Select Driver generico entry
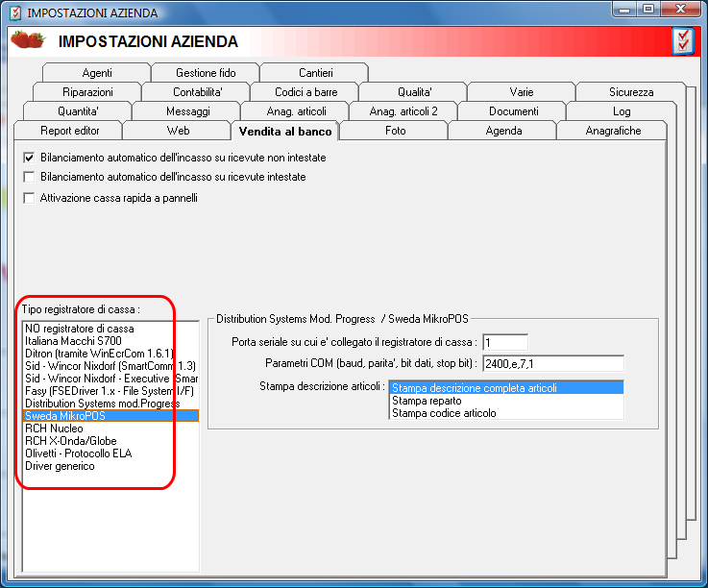Screen dimensions: 708x588 pyautogui.click(x=110, y=466)
